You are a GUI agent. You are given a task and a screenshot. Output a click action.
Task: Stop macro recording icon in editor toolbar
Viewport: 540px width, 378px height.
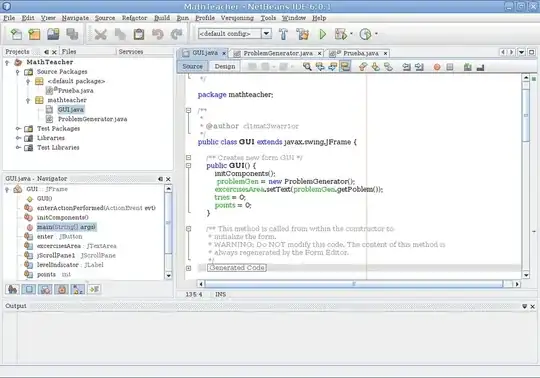click(x=450, y=67)
